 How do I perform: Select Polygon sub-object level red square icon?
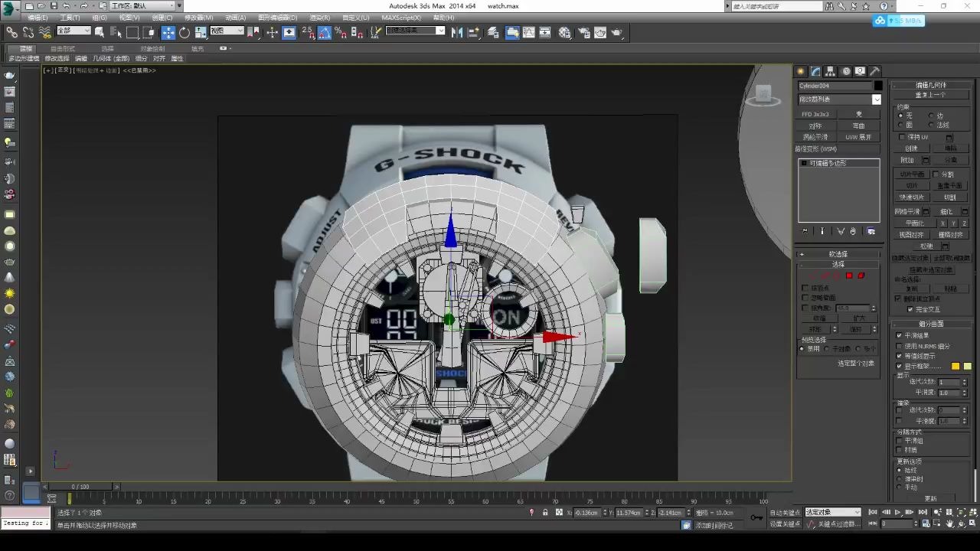[848, 275]
